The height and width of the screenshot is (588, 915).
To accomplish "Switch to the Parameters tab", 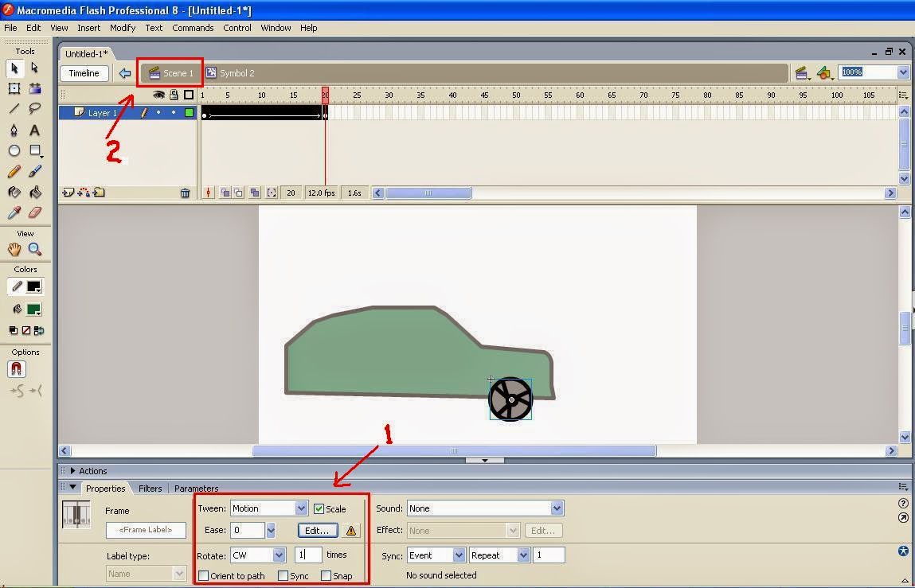I will 196,489.
